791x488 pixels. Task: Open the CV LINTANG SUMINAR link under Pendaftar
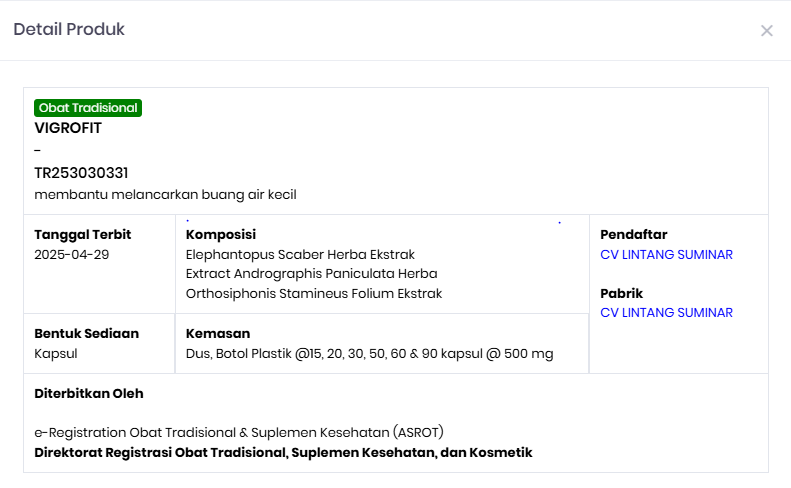[x=666, y=255]
